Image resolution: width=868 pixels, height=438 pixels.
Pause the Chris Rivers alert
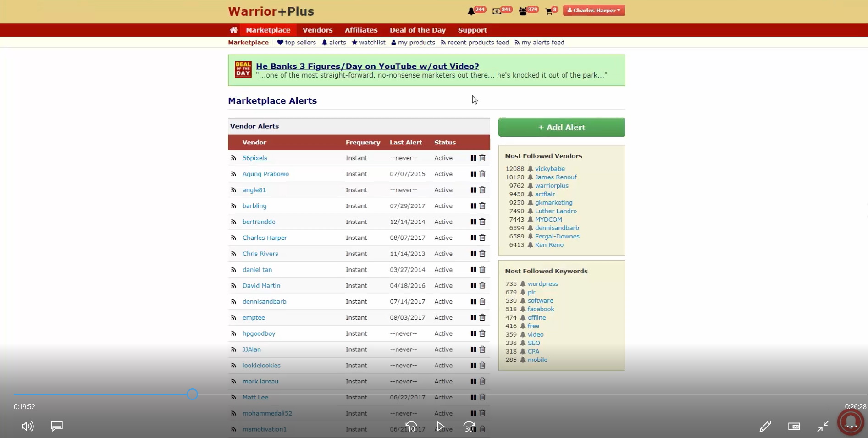[x=473, y=254]
